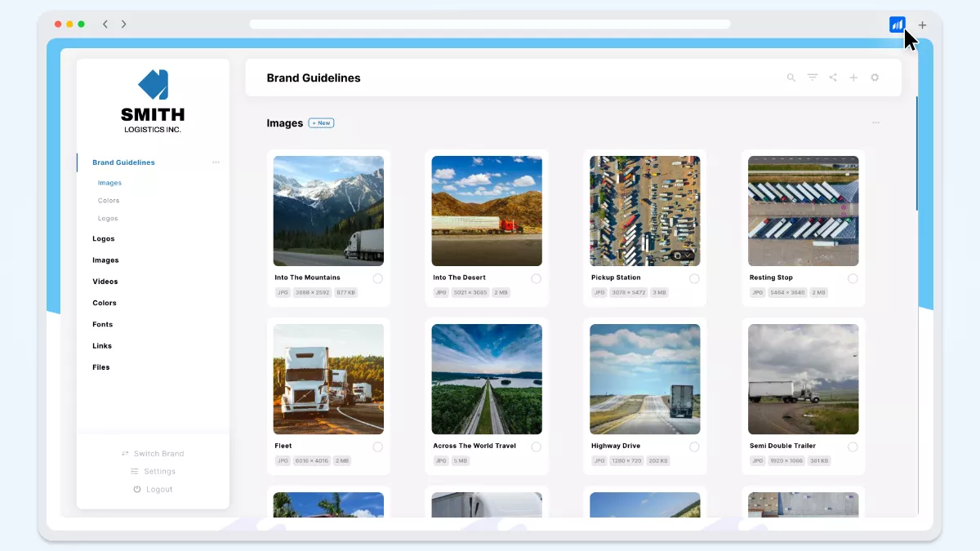Click the blue browser extension icon
The width and height of the screenshot is (980, 551).
tap(897, 24)
